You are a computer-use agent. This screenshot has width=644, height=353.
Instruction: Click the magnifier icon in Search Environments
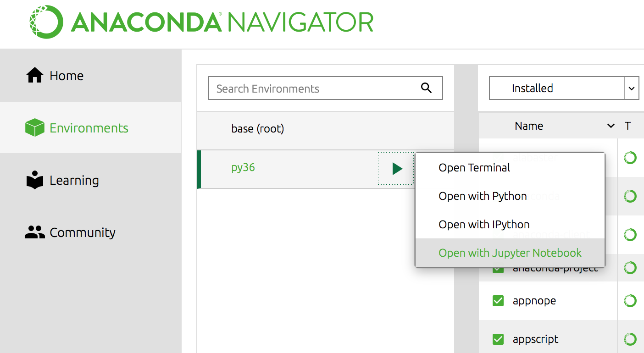tap(427, 88)
